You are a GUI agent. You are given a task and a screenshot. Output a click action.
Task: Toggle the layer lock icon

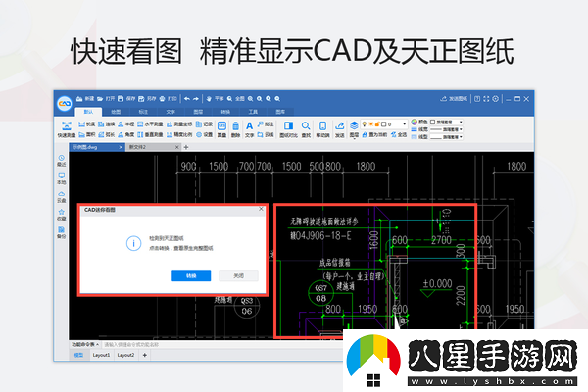pyautogui.click(x=377, y=123)
